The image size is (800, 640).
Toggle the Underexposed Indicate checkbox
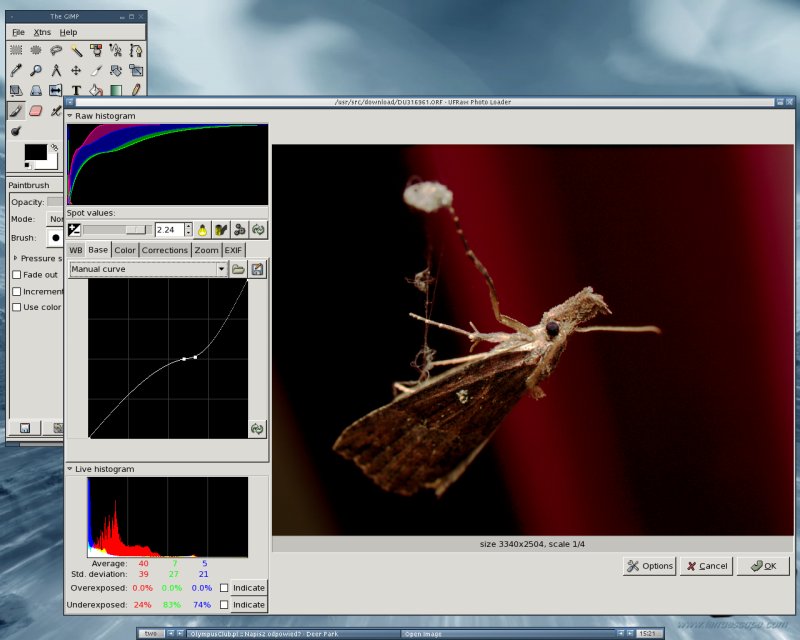coord(224,605)
